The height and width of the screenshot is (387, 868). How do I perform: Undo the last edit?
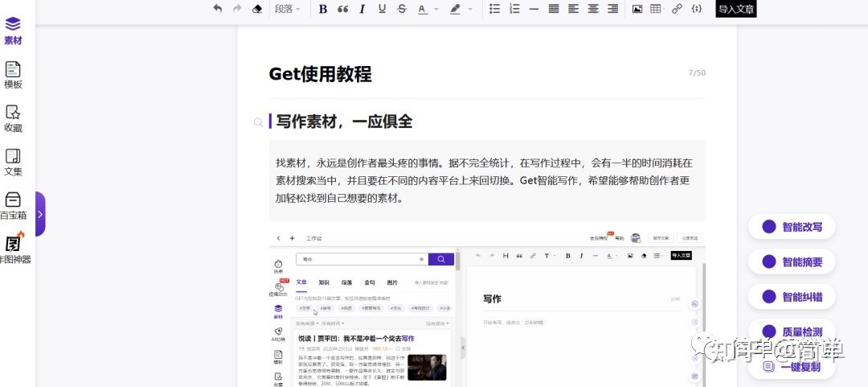point(218,9)
